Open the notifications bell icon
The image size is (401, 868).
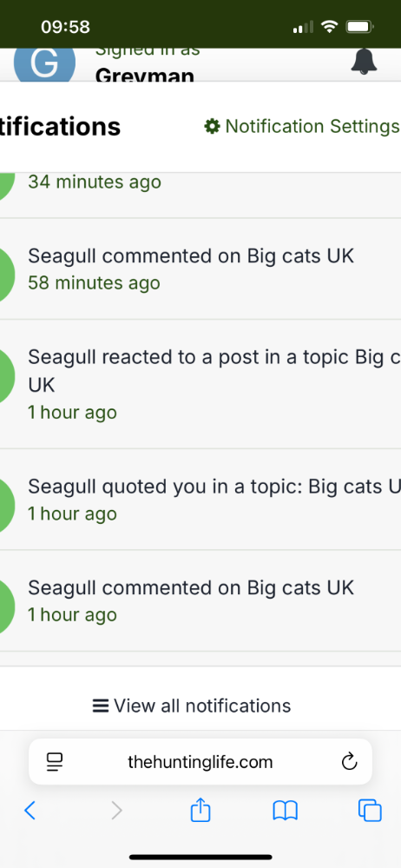364,61
